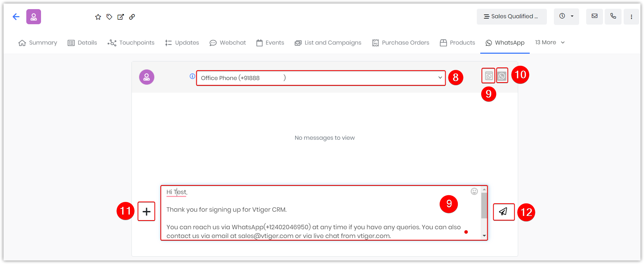Click the copy link icon

(132, 17)
